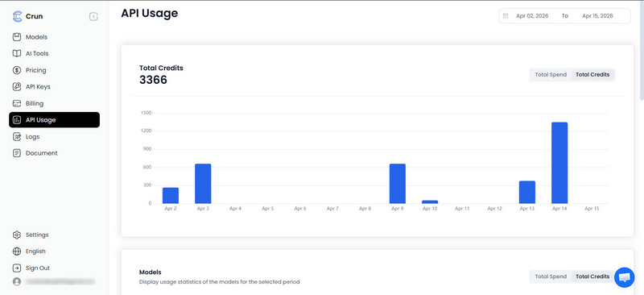Click the Sign Out arrow icon
The width and height of the screenshot is (644, 295).
point(17,268)
